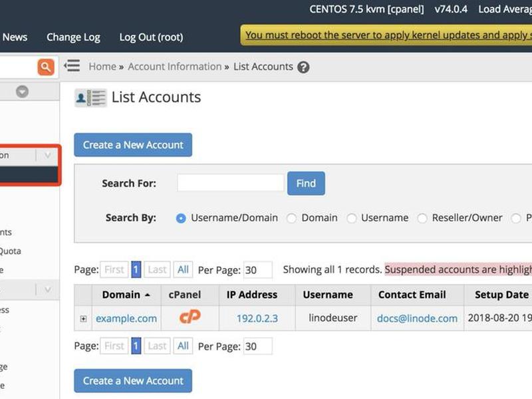The image size is (532, 399).
Task: Click the List Accounts page icon
Action: (90, 98)
